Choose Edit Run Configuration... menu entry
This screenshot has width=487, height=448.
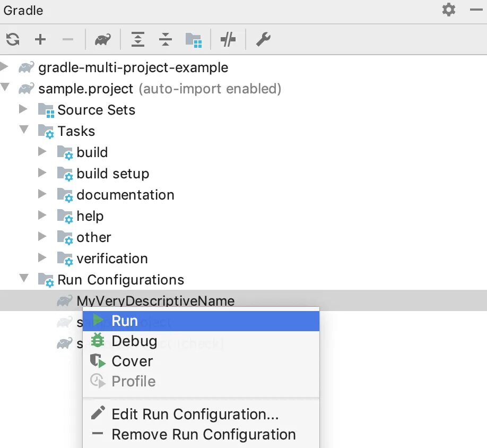coord(195,414)
